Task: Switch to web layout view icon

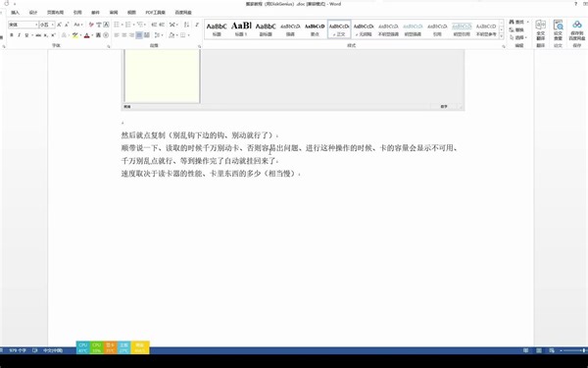Action: click(552, 350)
